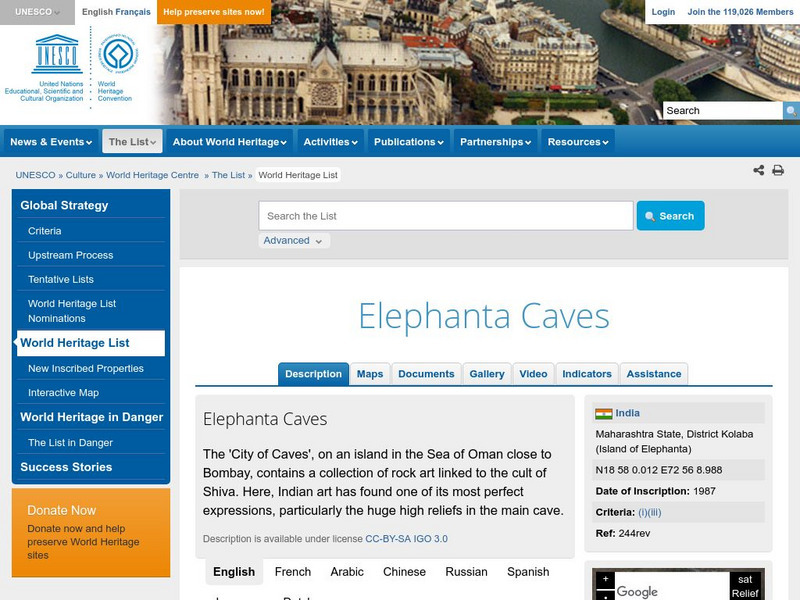This screenshot has width=800, height=600.
Task: Click the submit icon in the top search field
Action: [790, 112]
